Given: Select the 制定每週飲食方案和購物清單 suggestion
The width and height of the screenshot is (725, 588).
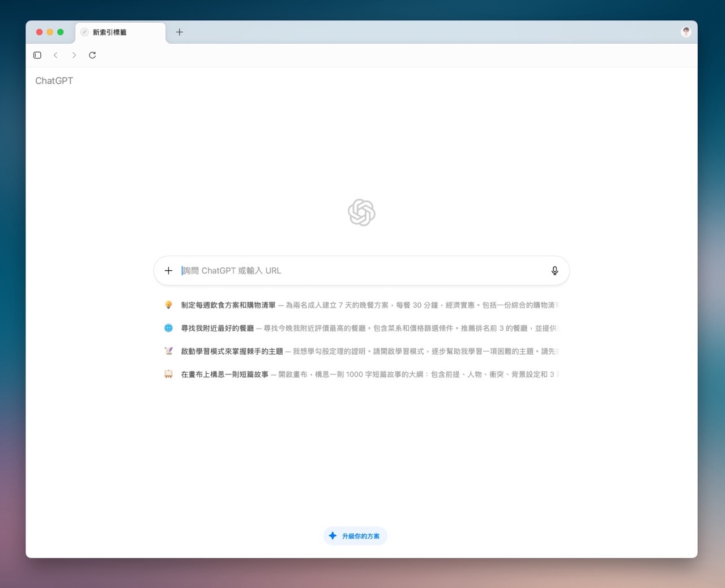Looking at the screenshot, I should point(228,305).
